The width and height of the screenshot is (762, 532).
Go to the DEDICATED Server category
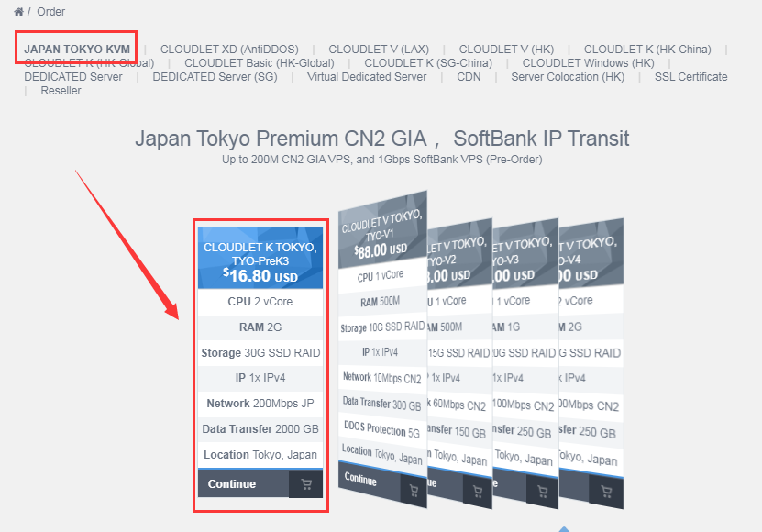[73, 77]
